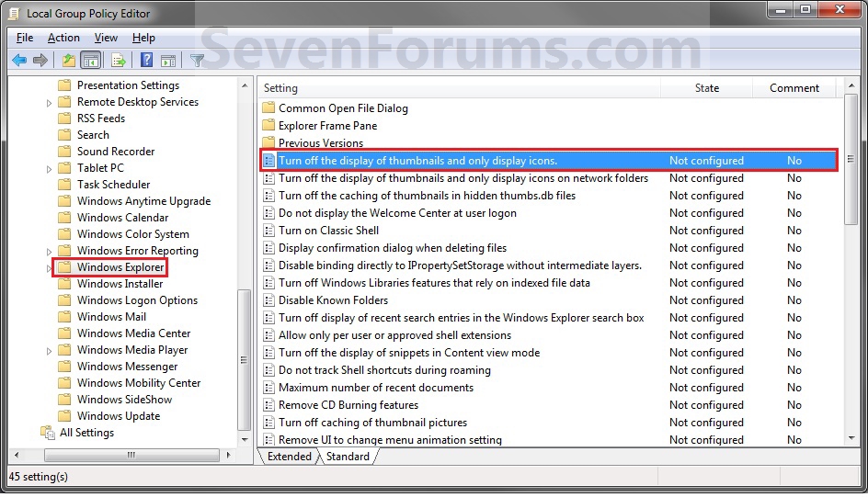The height and width of the screenshot is (497, 868).
Task: Sort by the Setting column header
Action: point(460,88)
